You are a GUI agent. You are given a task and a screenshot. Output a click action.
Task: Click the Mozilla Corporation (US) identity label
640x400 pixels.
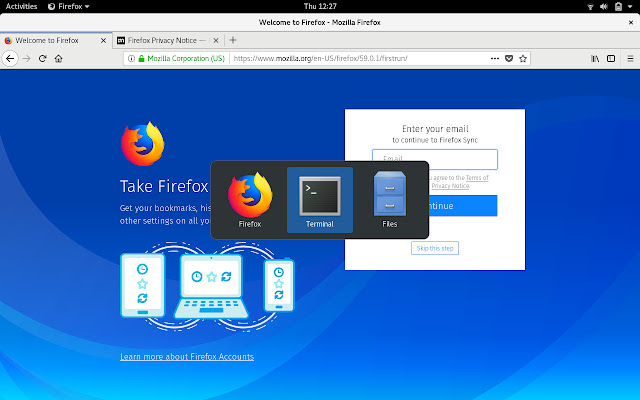pyautogui.click(x=186, y=58)
